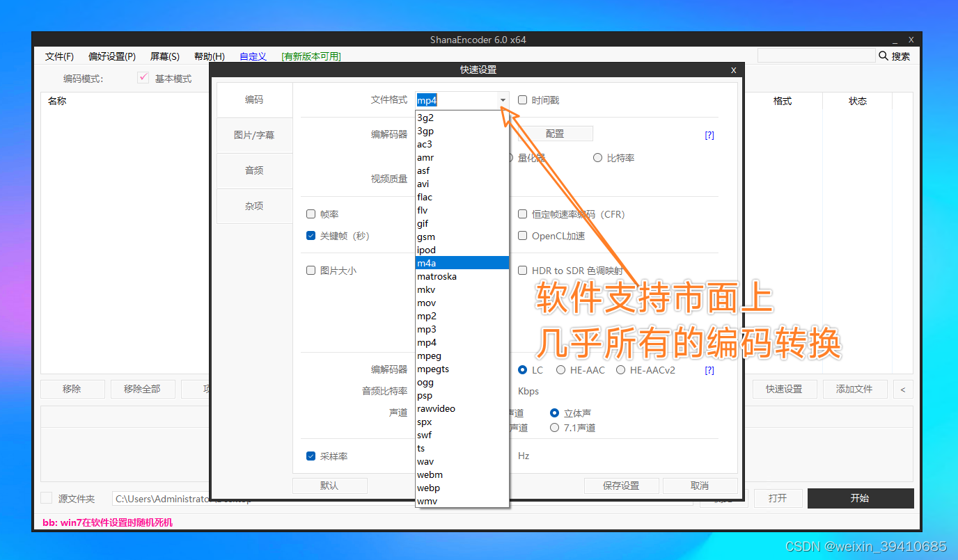Choose the 7.1声道 radio button
The width and height of the screenshot is (958, 560).
[554, 428]
